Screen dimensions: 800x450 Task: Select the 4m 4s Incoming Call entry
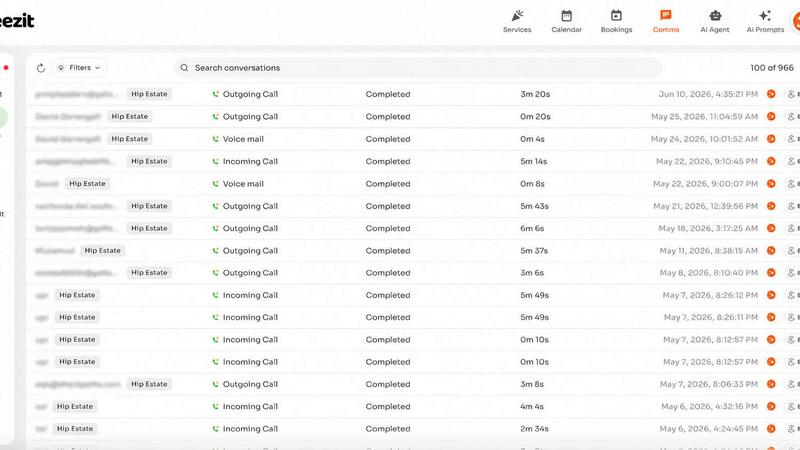[413, 406]
